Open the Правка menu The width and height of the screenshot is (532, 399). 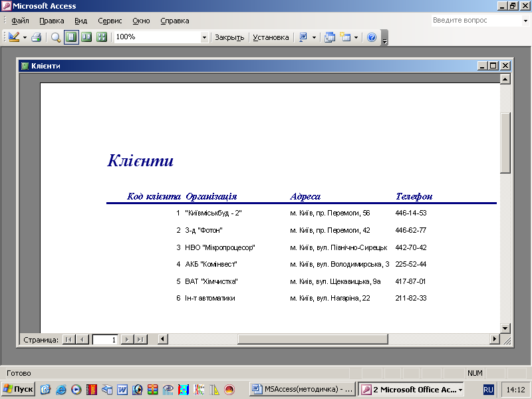[x=52, y=21]
